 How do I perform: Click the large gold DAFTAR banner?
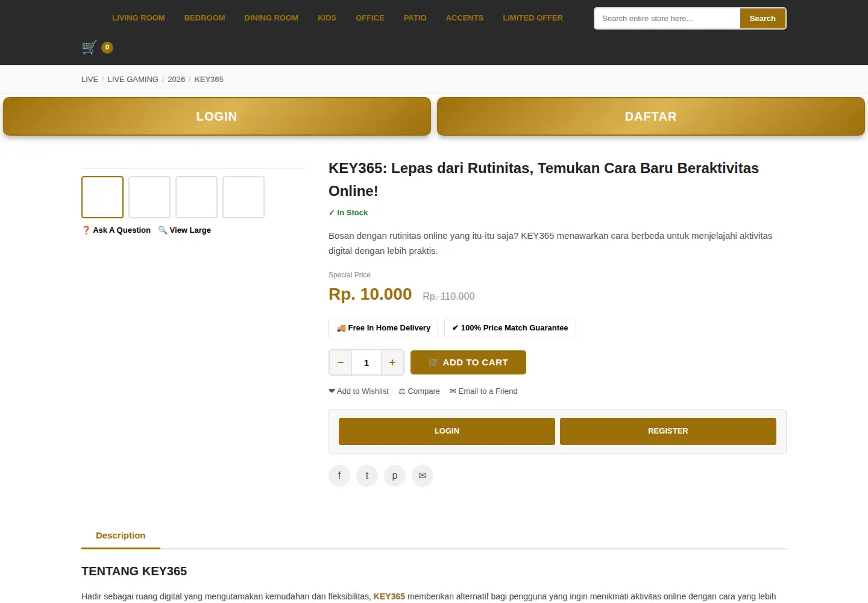(651, 116)
